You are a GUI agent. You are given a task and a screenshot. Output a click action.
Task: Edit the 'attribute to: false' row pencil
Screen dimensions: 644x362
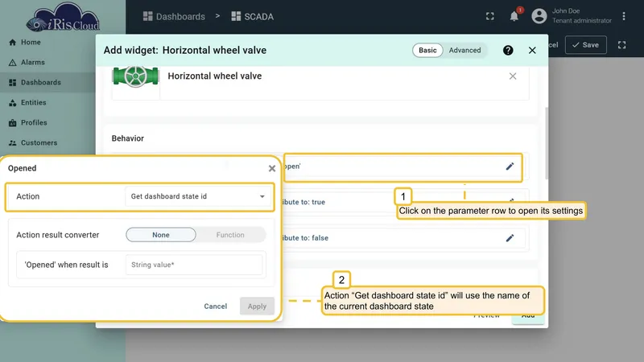click(510, 238)
